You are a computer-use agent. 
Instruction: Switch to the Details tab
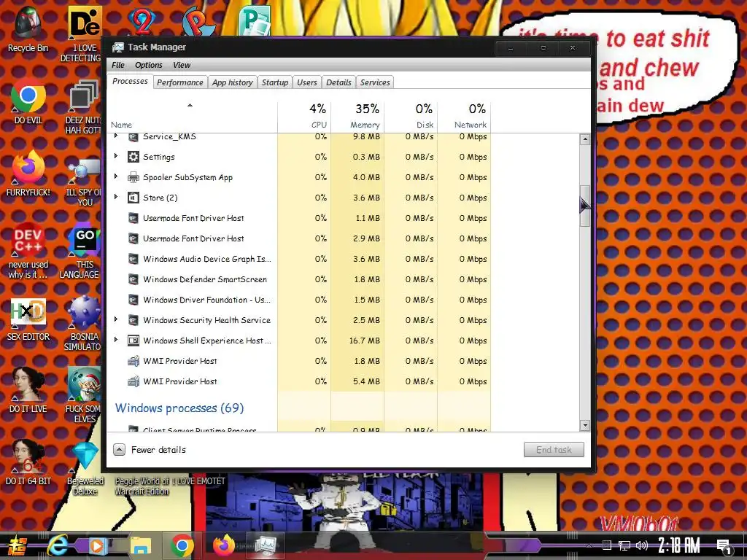(x=338, y=82)
